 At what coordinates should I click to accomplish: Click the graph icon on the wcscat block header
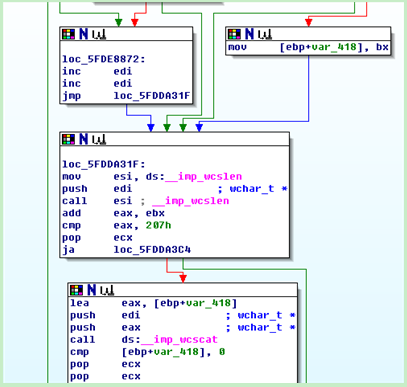point(107,290)
